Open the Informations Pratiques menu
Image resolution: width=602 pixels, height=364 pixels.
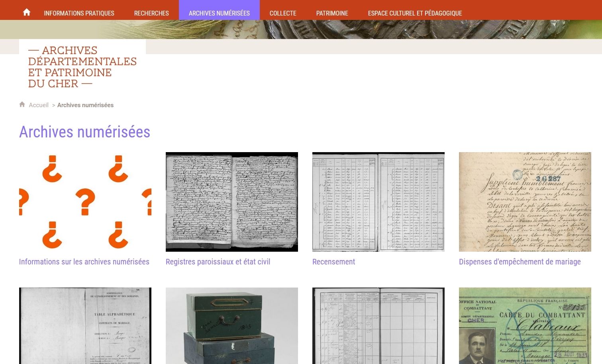coord(79,13)
